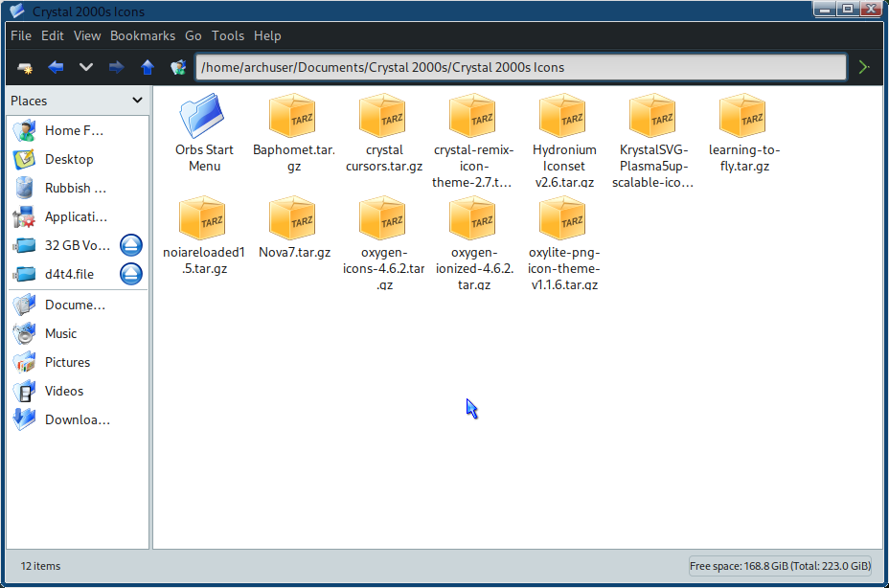Image resolution: width=889 pixels, height=588 pixels.
Task: Click the Home folder toolbar icon
Action: pyautogui.click(x=177, y=67)
